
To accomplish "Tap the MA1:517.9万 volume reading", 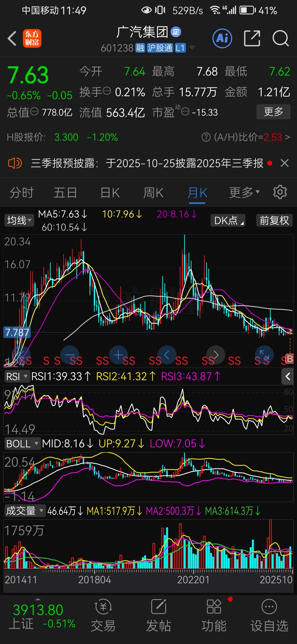I will click(114, 511).
